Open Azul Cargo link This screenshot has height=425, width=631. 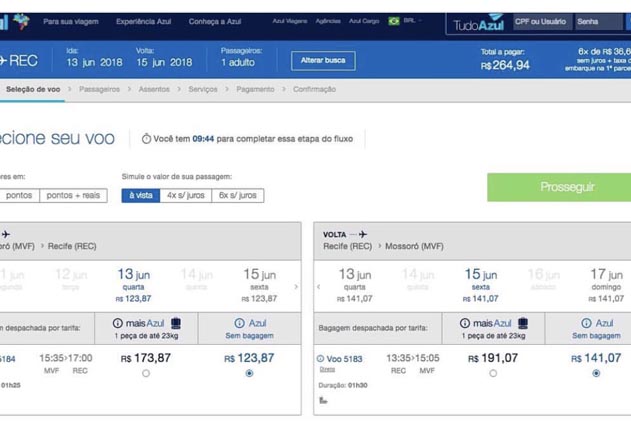click(x=364, y=21)
